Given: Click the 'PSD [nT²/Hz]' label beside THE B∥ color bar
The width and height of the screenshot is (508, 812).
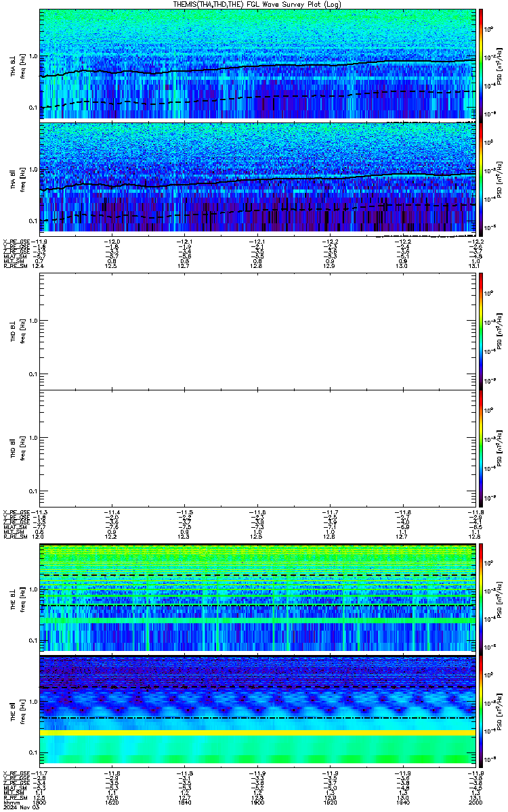Looking at the screenshot, I should tap(499, 710).
